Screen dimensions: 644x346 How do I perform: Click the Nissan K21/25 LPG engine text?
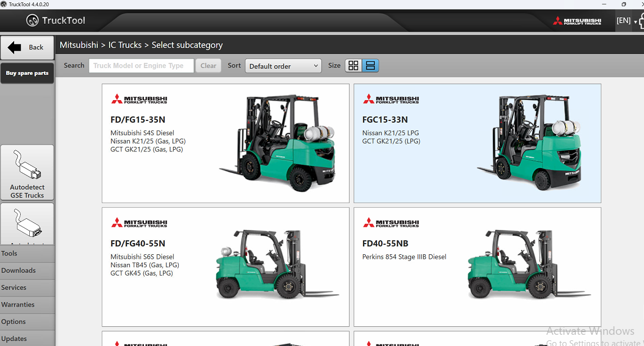pos(391,133)
